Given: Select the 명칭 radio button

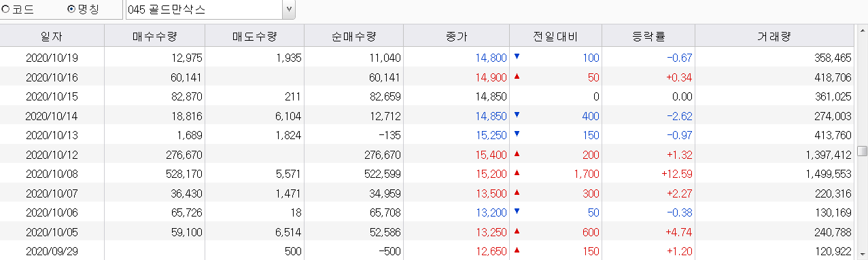Looking at the screenshot, I should pyautogui.click(x=71, y=10).
